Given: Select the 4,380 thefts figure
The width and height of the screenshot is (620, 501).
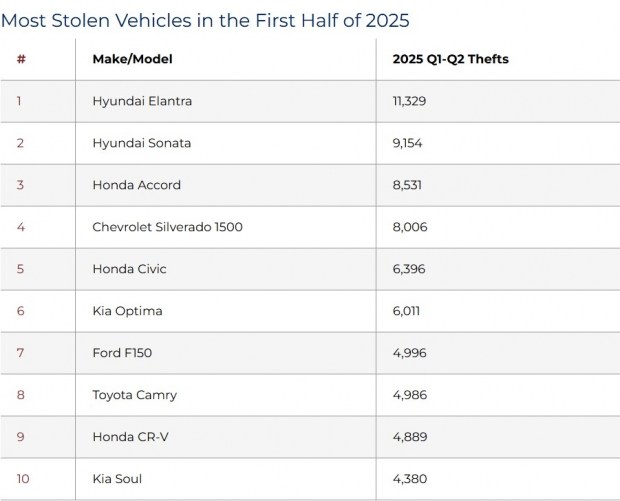Looking at the screenshot, I should point(410,479).
